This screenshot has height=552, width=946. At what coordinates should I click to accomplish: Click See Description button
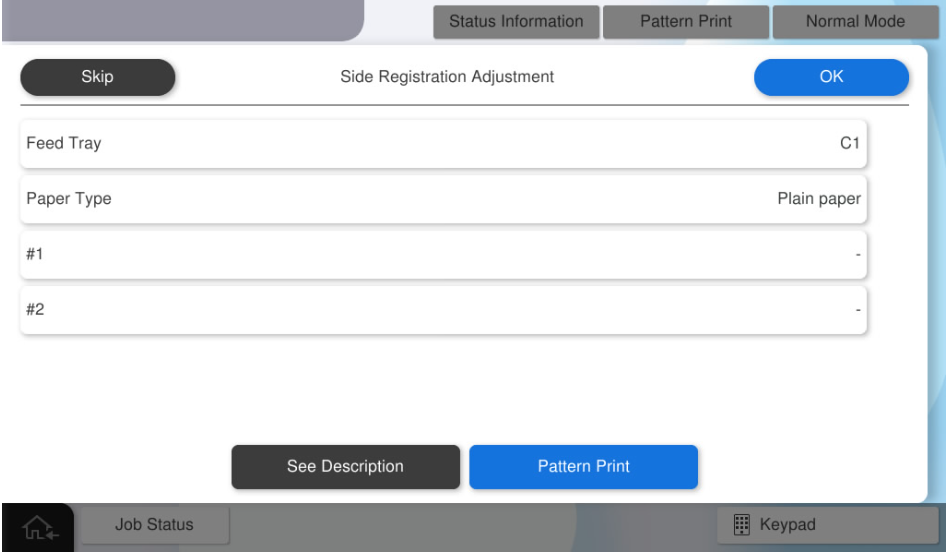[x=345, y=467]
